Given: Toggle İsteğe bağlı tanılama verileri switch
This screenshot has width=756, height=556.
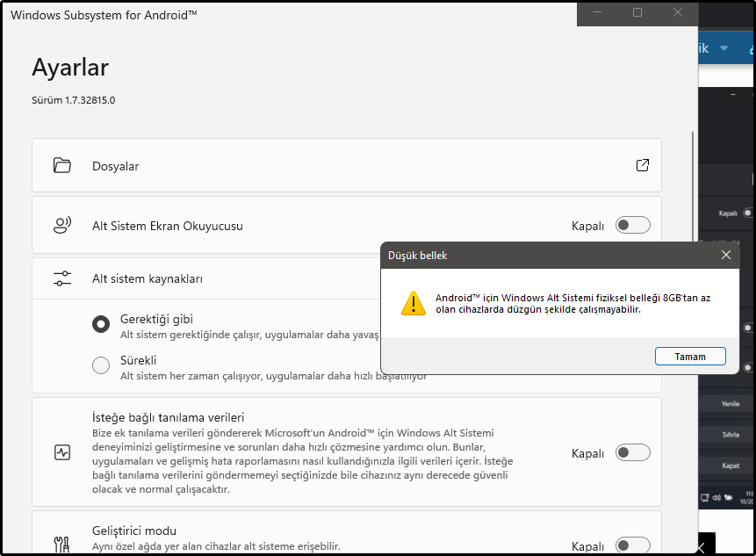Looking at the screenshot, I should pyautogui.click(x=632, y=452).
